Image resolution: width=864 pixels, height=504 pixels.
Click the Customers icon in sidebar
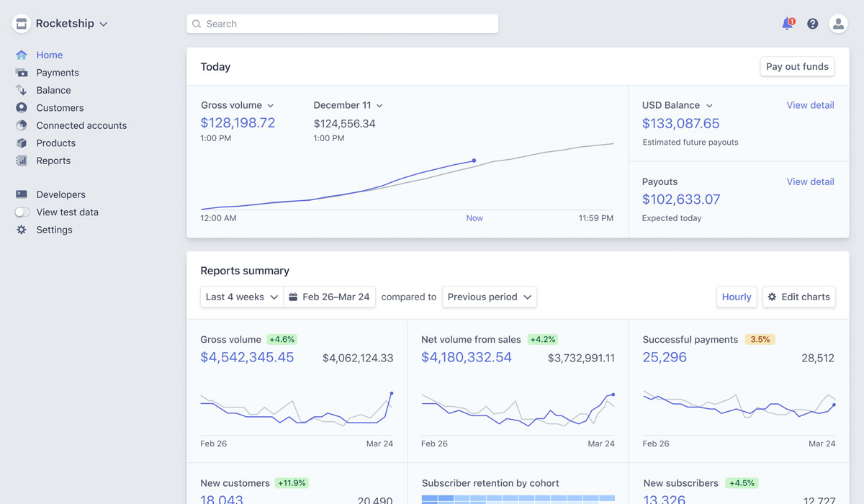point(22,108)
